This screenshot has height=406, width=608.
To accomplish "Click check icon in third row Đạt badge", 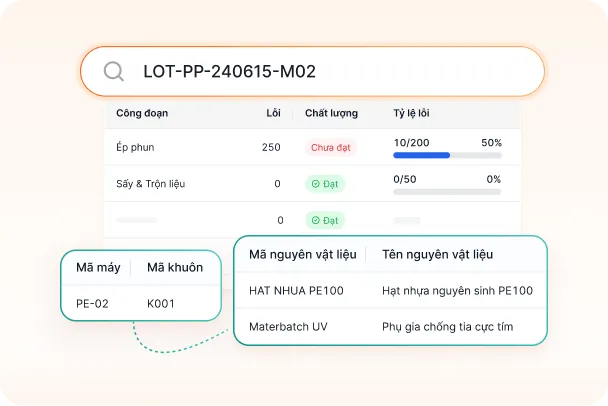I will point(316,220).
